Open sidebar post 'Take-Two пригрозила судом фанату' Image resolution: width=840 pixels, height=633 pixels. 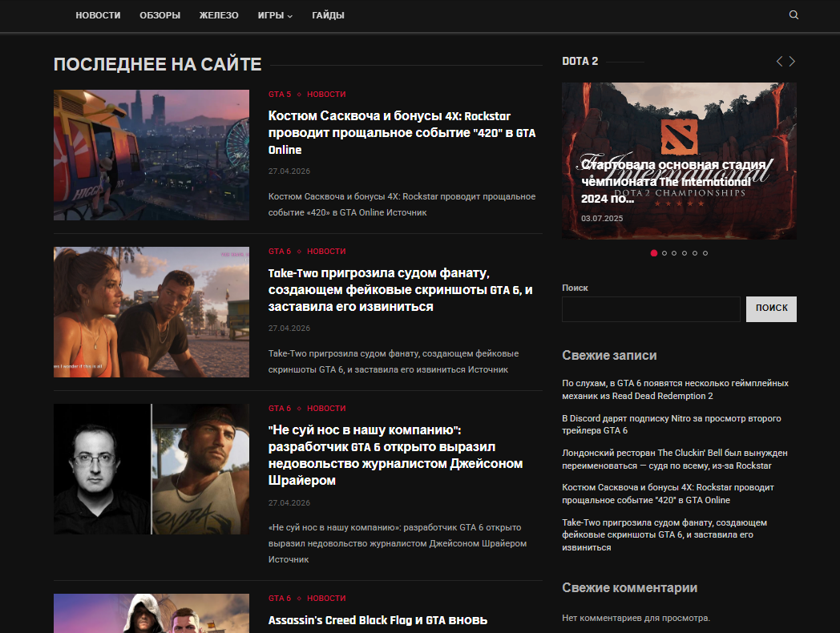664,534
